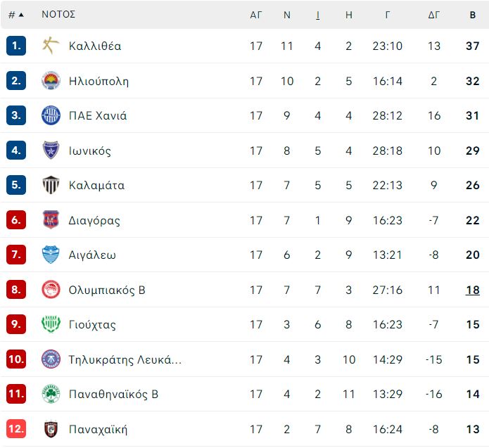Screen dimensions: 489x448
Task: Click the underlined 18 points of Ολυμπιακός Β
Action: pyautogui.click(x=473, y=290)
